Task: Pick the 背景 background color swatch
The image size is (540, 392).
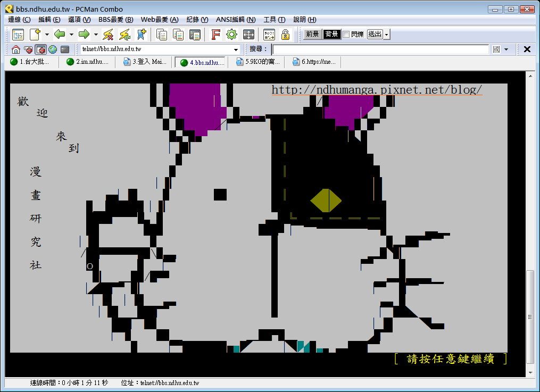Action: [331, 34]
